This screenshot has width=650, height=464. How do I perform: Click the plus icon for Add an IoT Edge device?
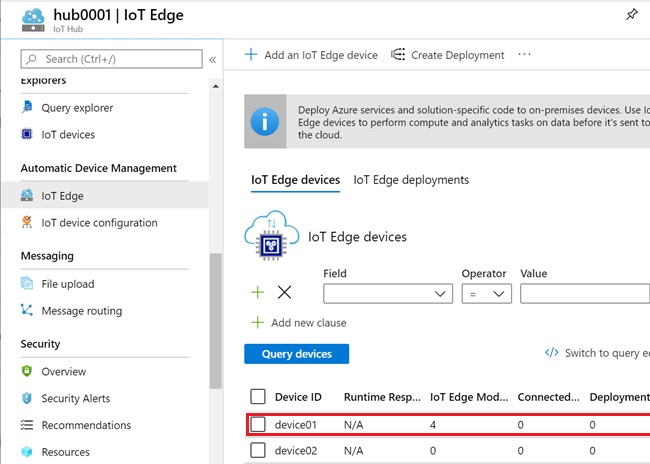pos(251,54)
